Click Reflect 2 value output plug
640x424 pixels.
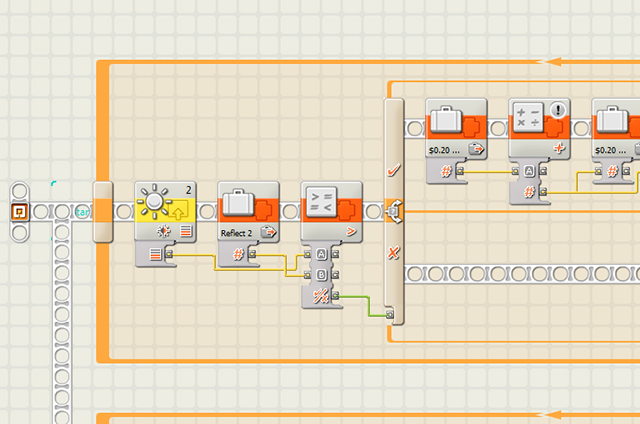click(x=252, y=255)
